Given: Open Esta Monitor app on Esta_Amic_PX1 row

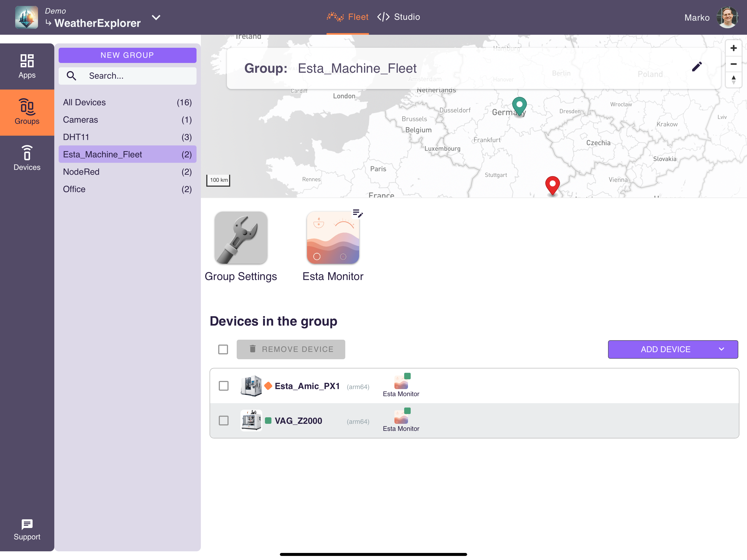Looking at the screenshot, I should pyautogui.click(x=401, y=385).
